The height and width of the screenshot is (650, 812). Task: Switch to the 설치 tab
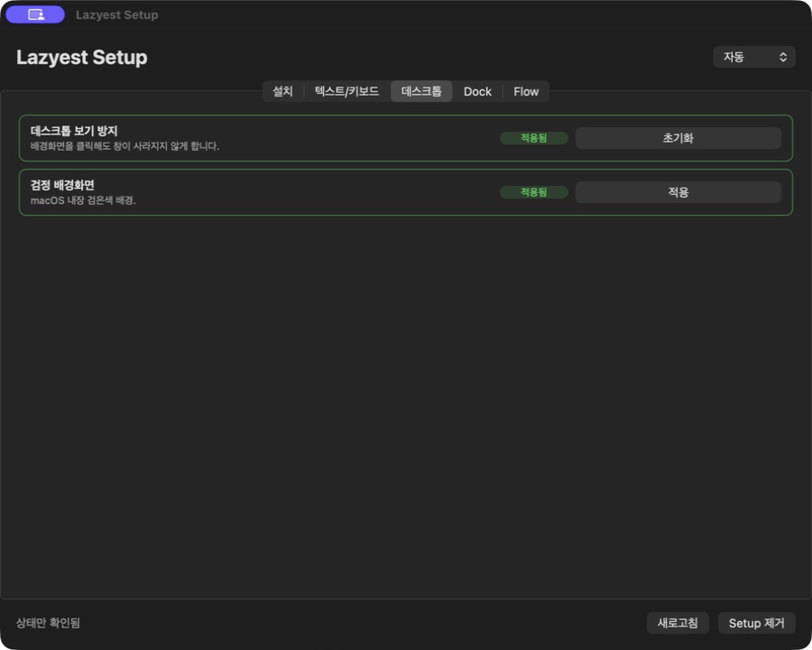282,91
